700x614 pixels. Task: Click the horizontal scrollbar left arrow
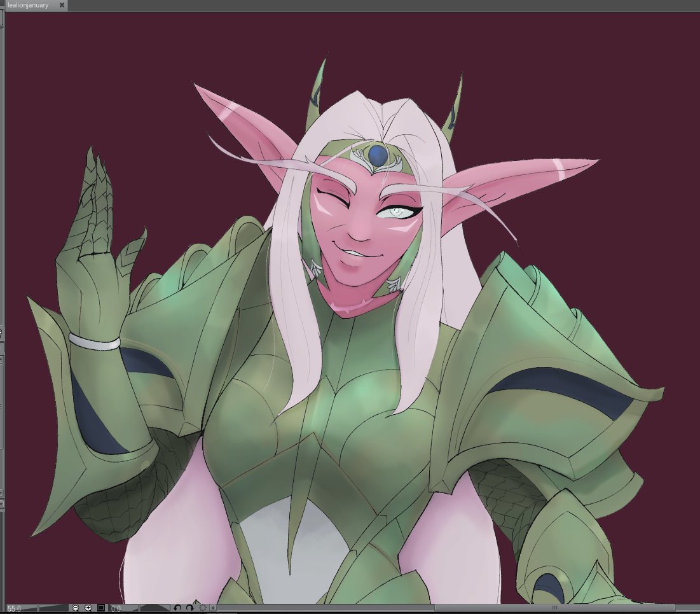213,608
